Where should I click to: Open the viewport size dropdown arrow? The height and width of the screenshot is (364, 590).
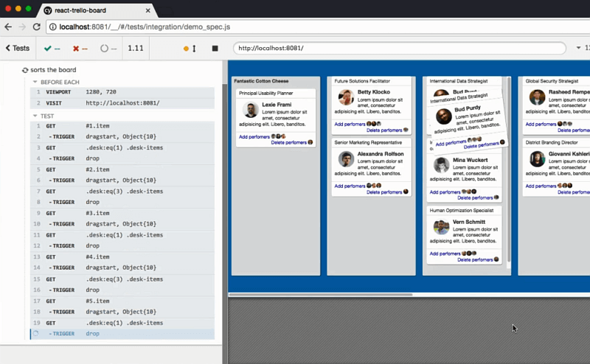tap(577, 49)
